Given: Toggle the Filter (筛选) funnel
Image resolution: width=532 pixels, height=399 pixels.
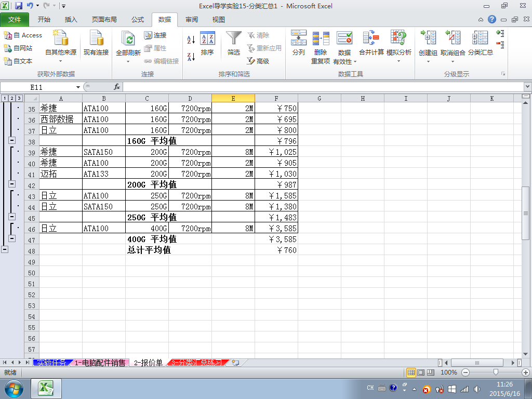Looking at the screenshot, I should pyautogui.click(x=234, y=43).
